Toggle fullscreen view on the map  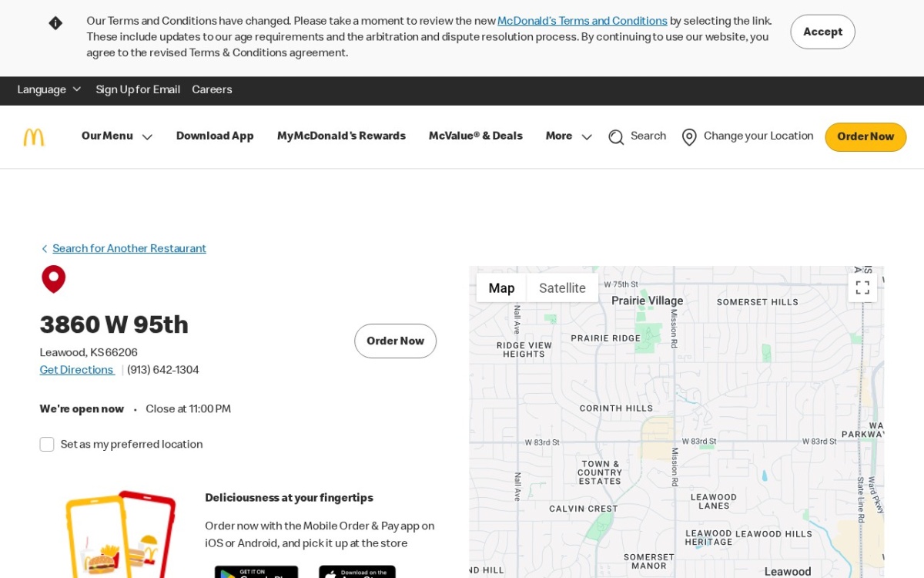pos(862,287)
